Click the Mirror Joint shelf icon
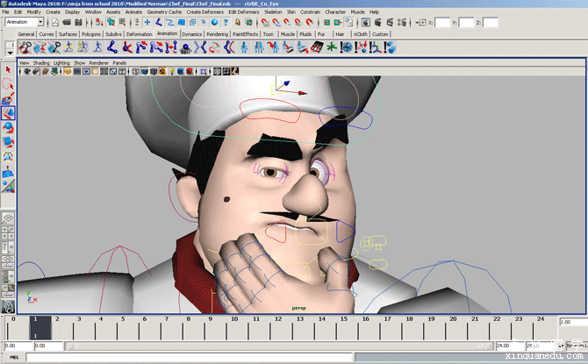Image resolution: width=588 pixels, height=364 pixels. tap(200, 47)
